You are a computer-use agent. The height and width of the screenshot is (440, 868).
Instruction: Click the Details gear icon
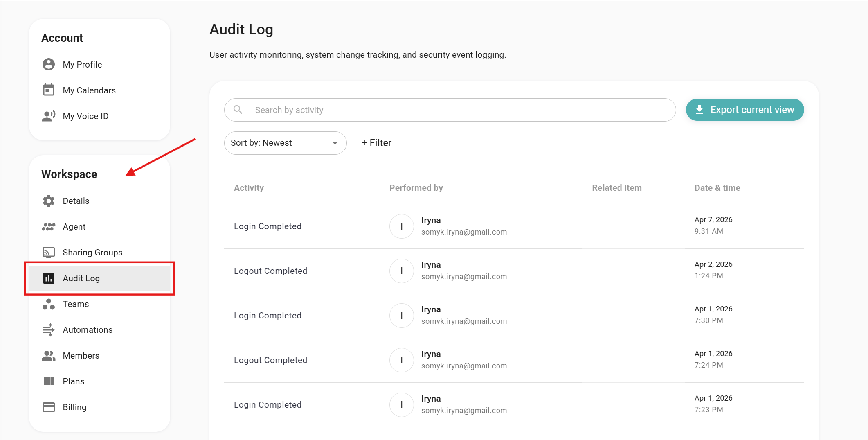pyautogui.click(x=49, y=201)
